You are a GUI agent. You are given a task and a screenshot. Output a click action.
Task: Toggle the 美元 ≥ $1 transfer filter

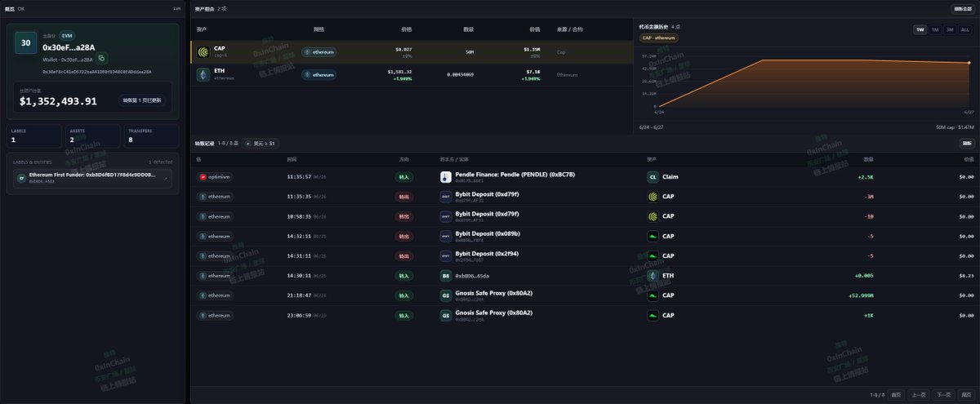point(261,143)
